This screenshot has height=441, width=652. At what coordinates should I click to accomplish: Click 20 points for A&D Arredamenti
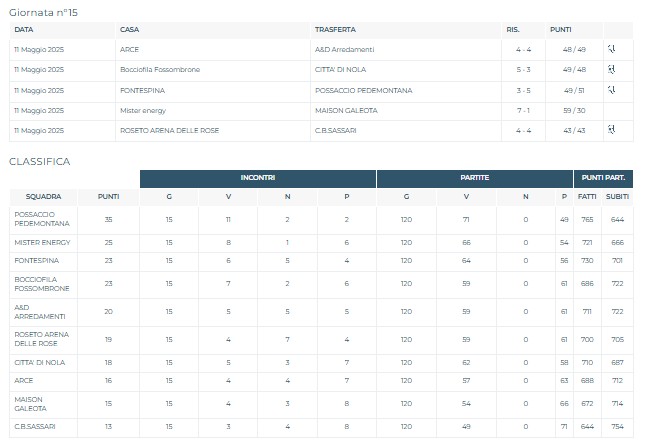[x=109, y=311]
